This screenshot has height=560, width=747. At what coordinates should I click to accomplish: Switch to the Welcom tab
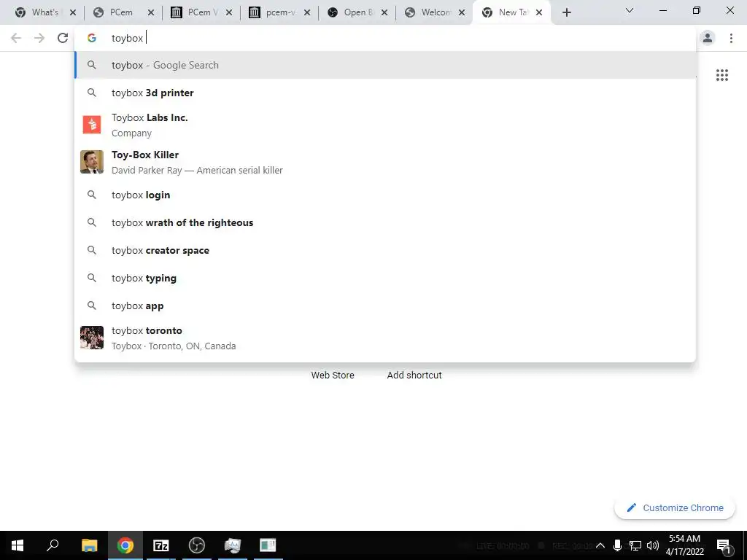point(433,12)
